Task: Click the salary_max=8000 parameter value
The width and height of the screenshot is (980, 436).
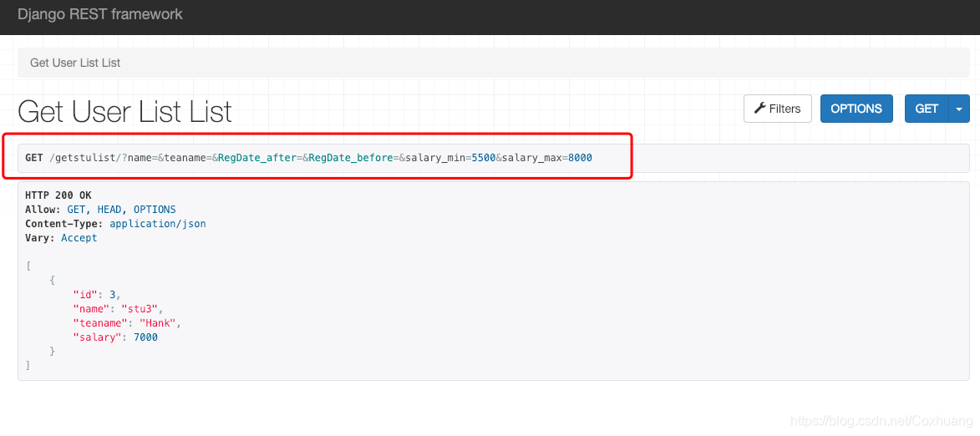Action: [580, 158]
